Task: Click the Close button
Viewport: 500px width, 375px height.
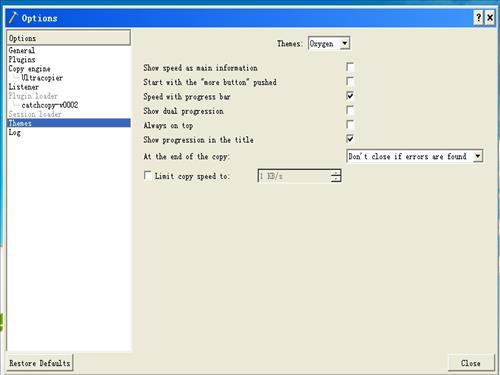Action: 471,363
